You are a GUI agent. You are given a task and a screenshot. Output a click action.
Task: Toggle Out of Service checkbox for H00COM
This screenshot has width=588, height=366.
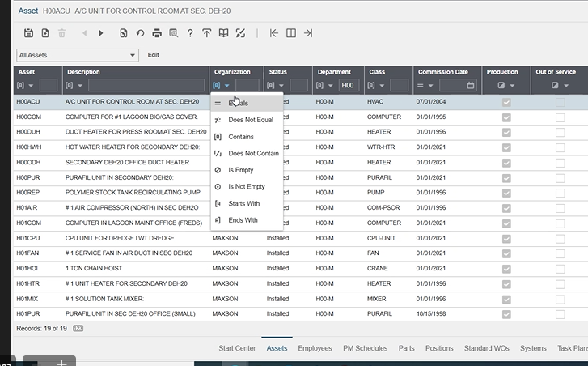pos(560,118)
